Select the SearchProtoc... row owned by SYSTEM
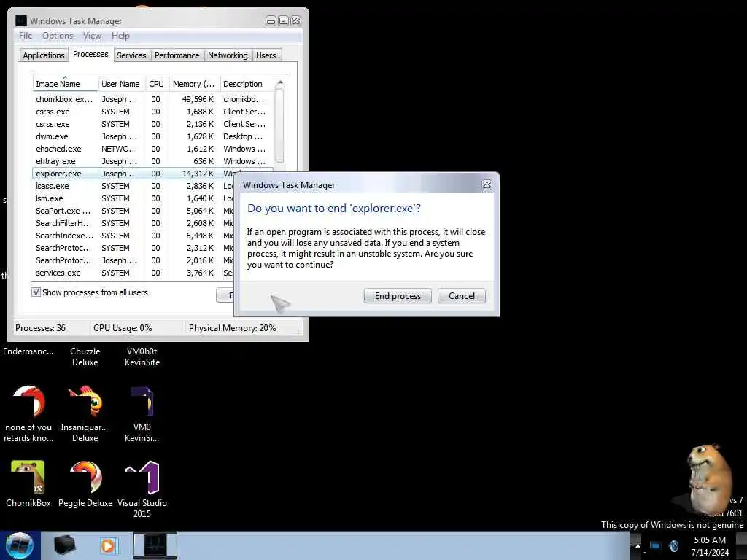The width and height of the screenshot is (747, 560). [x=133, y=248]
